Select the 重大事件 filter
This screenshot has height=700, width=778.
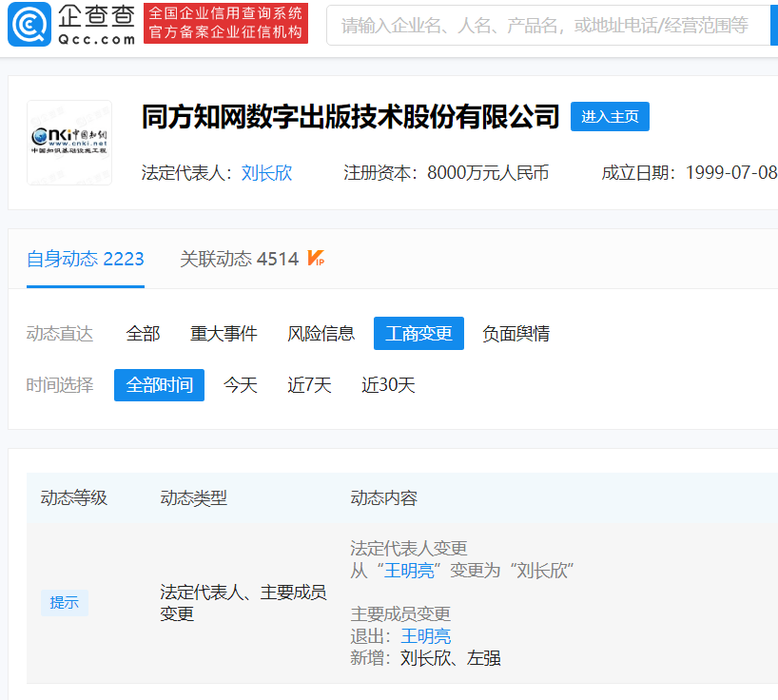click(224, 334)
